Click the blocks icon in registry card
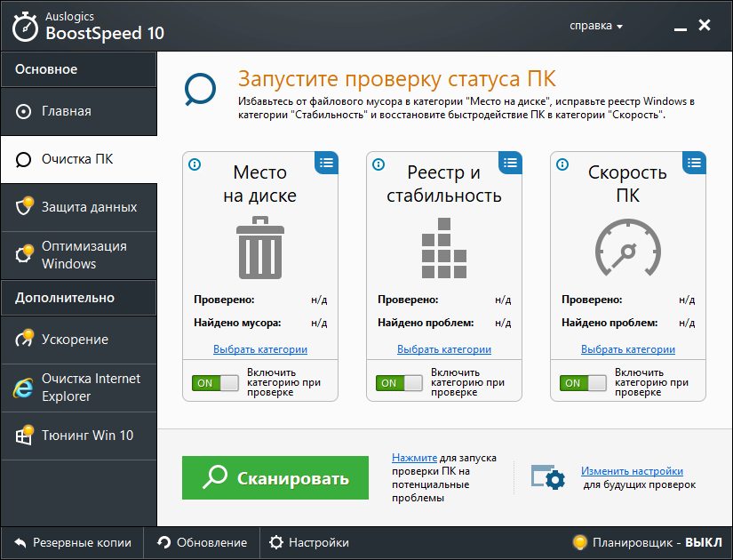 (444, 248)
